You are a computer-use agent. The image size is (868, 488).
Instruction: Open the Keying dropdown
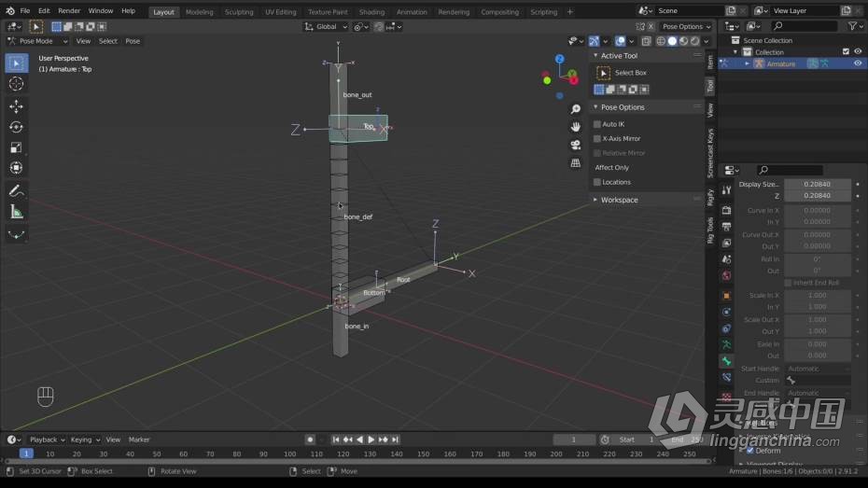tap(85, 439)
